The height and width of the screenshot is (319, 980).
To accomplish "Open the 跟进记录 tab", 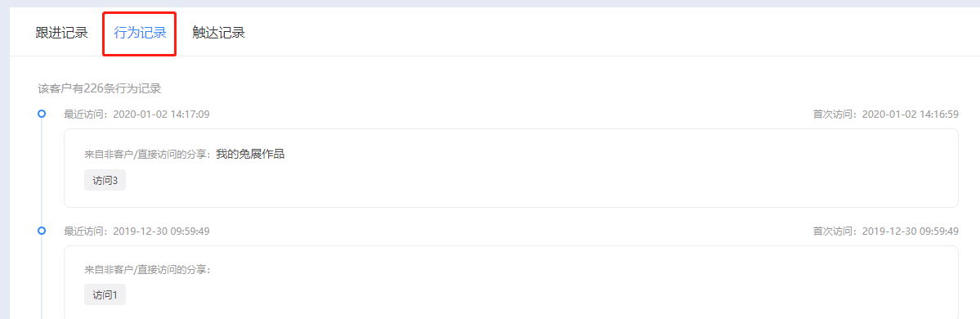I will pyautogui.click(x=62, y=34).
